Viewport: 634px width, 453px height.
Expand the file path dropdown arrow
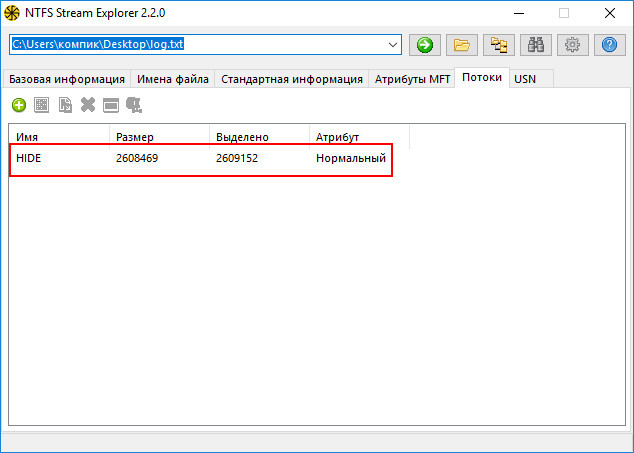[x=393, y=45]
